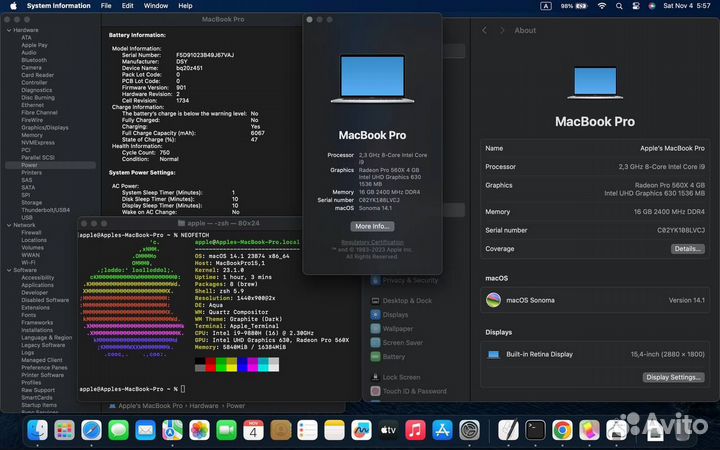Open Notes app in Dock

[x=334, y=430]
